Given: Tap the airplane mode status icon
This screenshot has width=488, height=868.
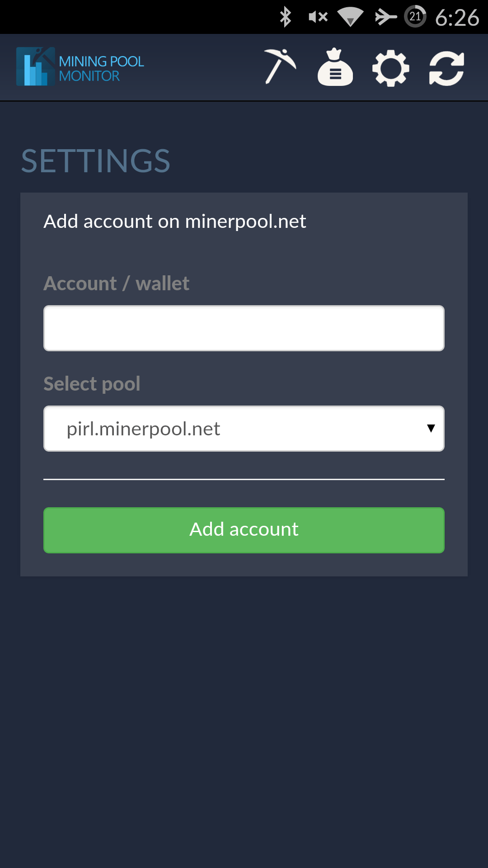Looking at the screenshot, I should [385, 17].
